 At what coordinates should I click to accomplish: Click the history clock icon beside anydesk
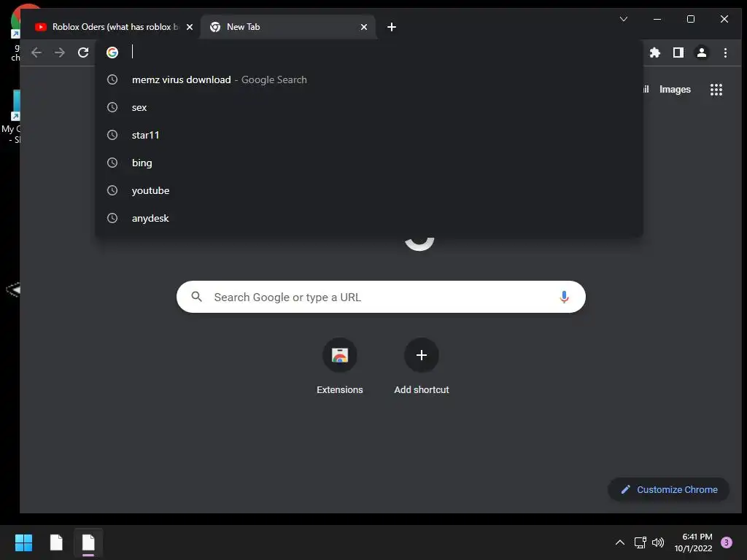click(x=112, y=218)
